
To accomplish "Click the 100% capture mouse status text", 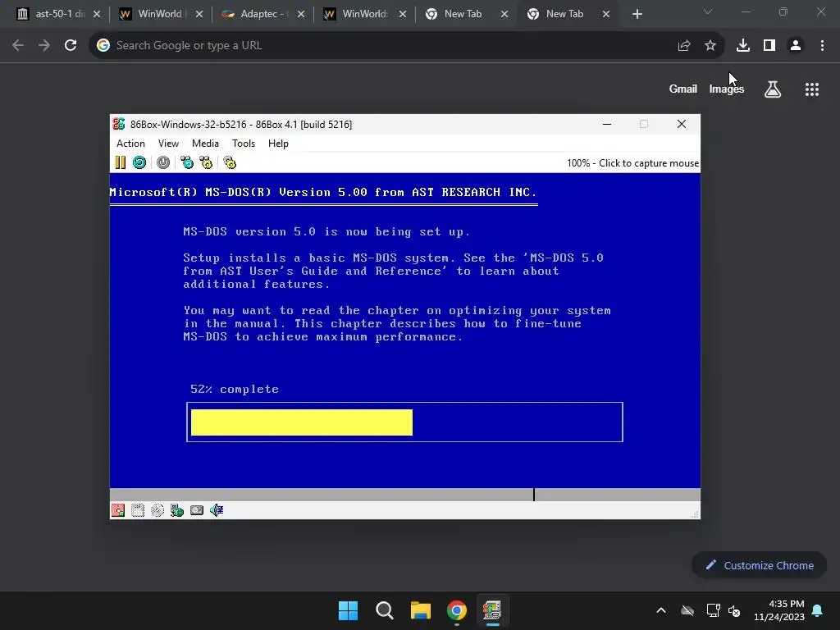I will (632, 163).
